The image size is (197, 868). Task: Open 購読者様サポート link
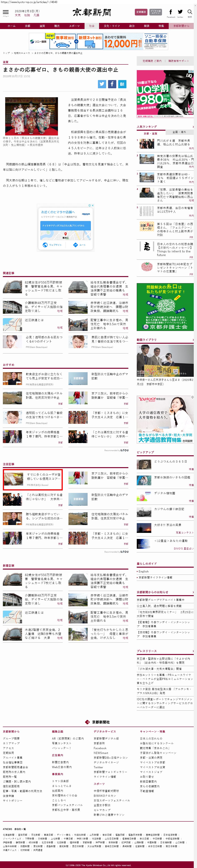[x=179, y=61]
